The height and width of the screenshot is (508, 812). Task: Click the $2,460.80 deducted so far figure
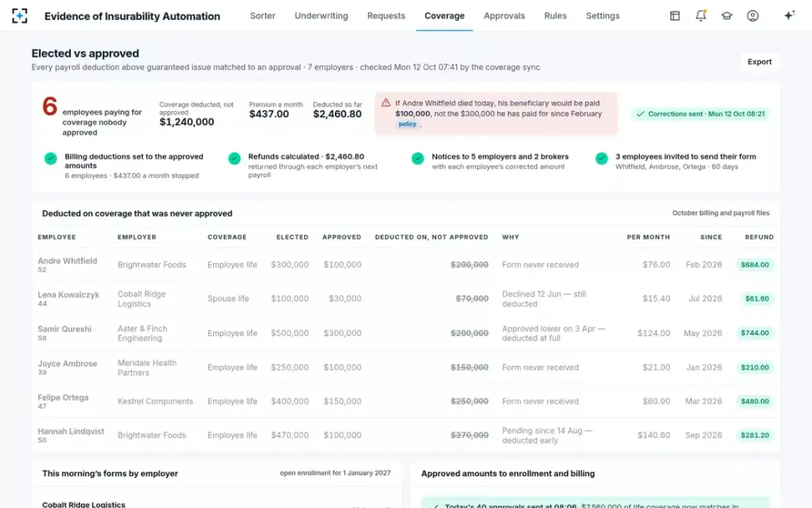pyautogui.click(x=337, y=114)
